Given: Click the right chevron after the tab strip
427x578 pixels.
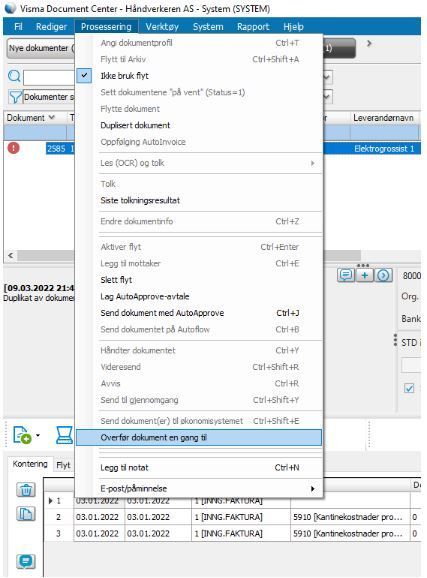Looking at the screenshot, I should 369,43.
